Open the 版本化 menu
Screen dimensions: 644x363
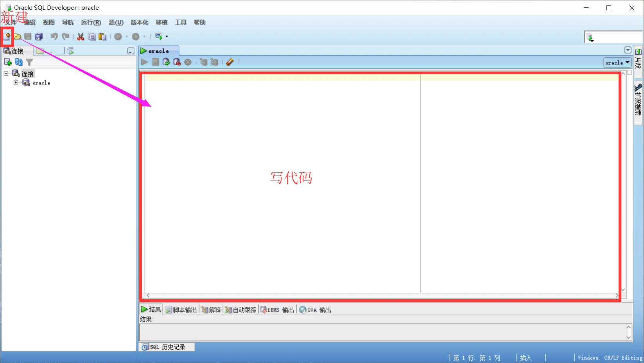point(140,22)
